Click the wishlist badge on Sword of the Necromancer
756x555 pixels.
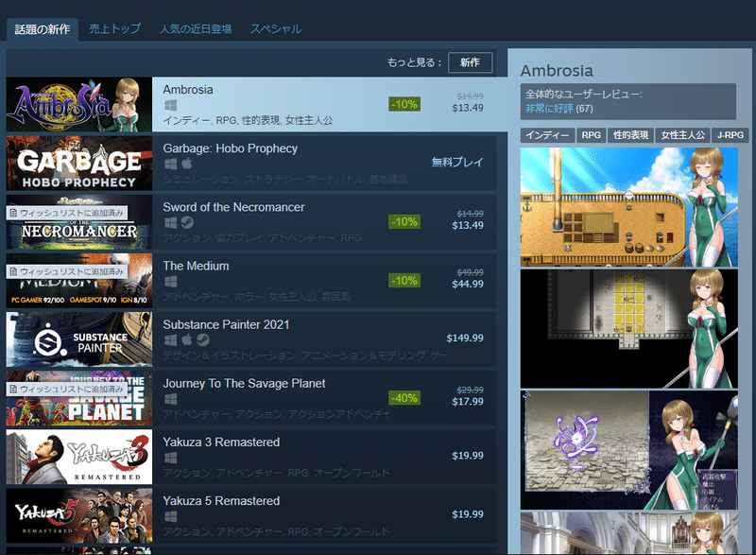pyautogui.click(x=67, y=213)
